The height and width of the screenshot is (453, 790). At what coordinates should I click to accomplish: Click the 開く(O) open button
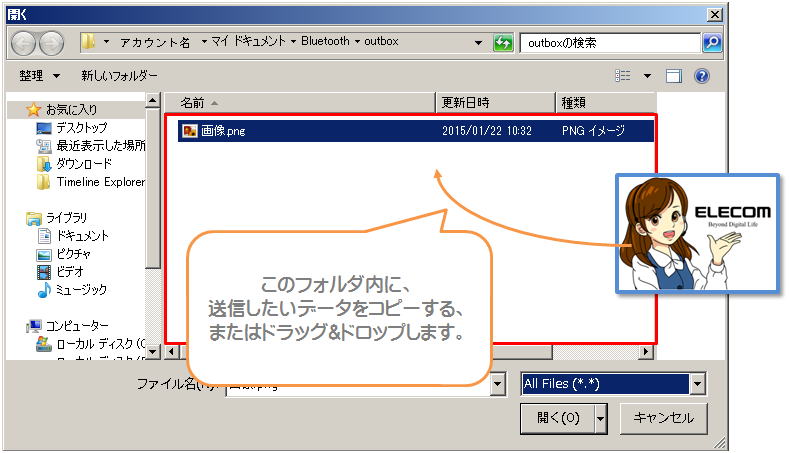coord(558,418)
